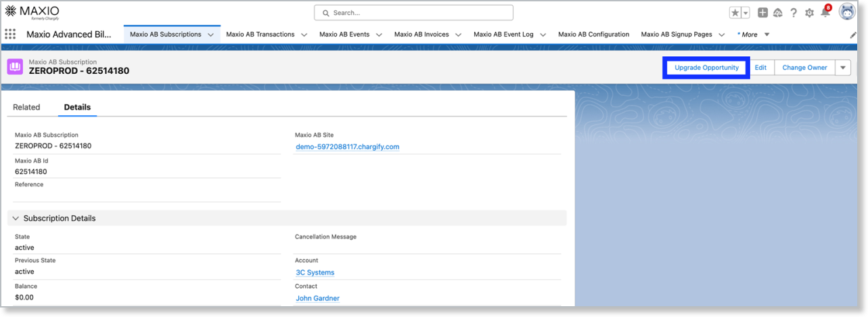Viewport: 868px width, 317px height.
Task: Click the Change Owner button
Action: tap(804, 68)
